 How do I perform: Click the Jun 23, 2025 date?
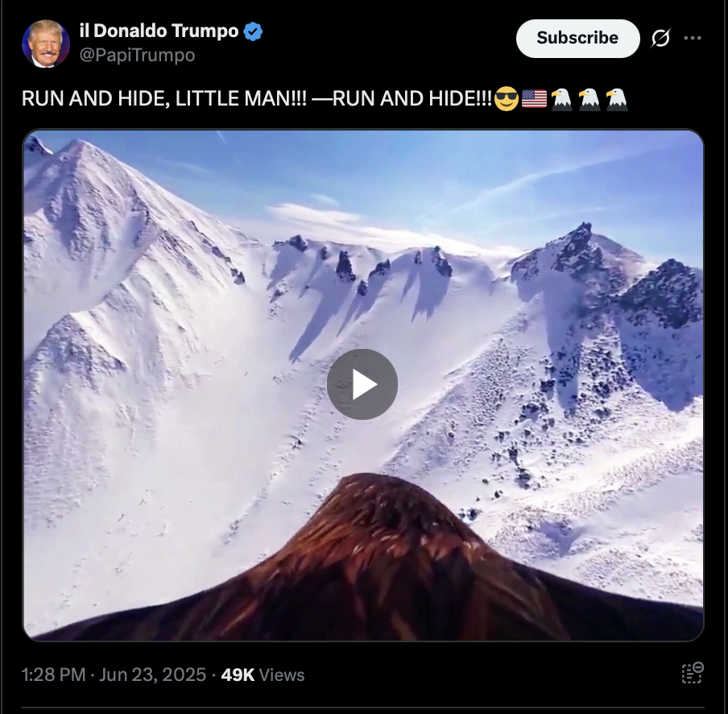[x=152, y=675]
